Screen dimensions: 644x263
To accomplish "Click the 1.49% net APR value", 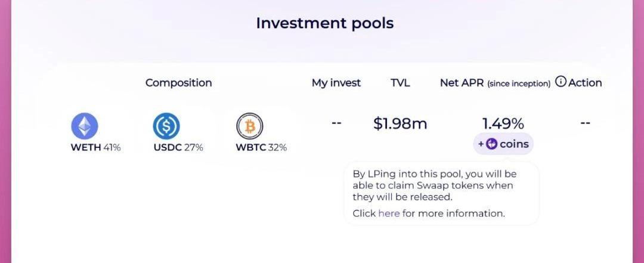I will (x=503, y=123).
